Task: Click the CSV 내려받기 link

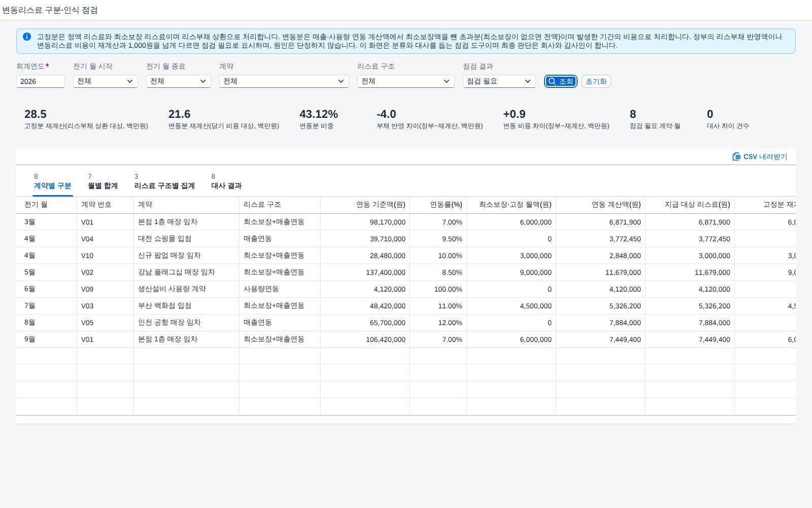Action: point(760,156)
